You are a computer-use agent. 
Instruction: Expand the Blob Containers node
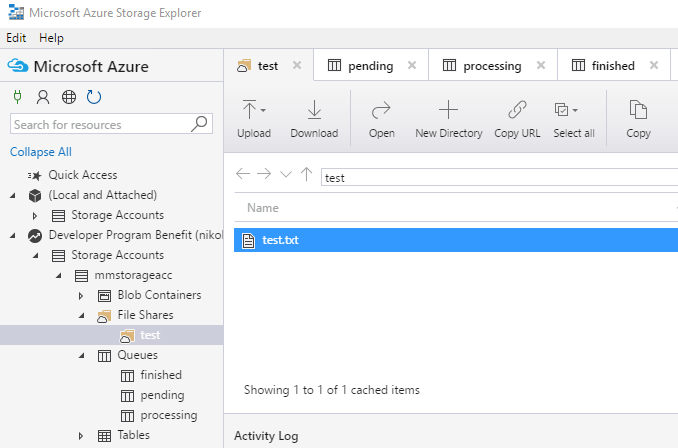(81, 296)
